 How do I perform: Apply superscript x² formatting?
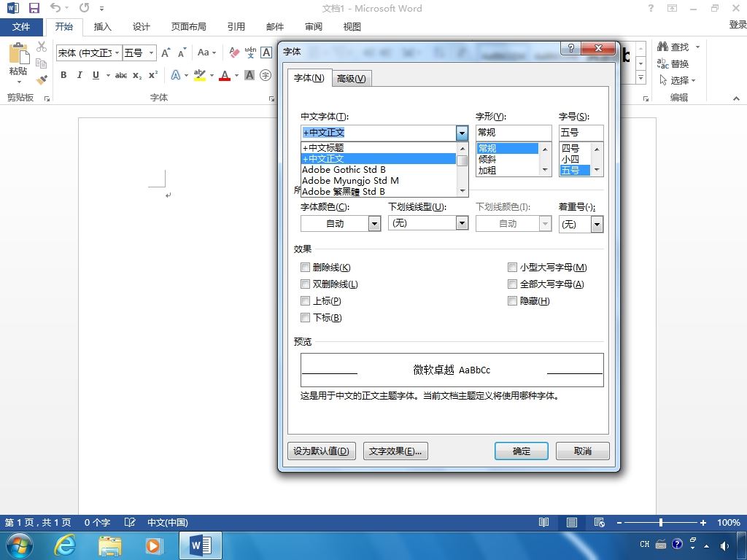tap(153, 75)
